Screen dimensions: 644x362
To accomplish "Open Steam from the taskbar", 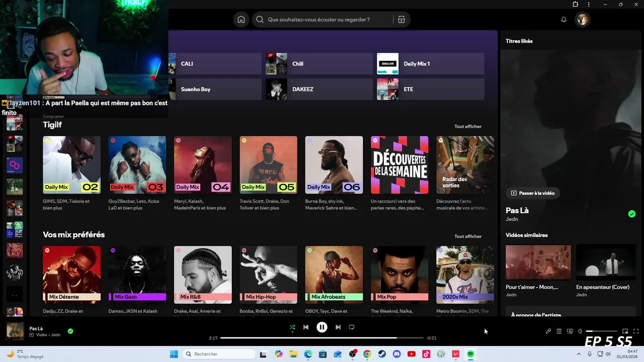I will point(382,354).
